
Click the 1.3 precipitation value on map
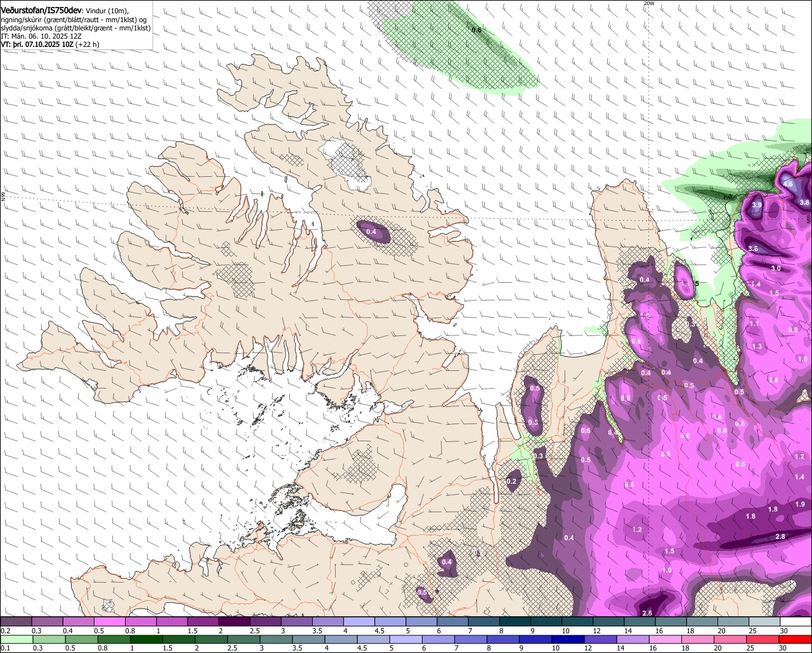click(757, 346)
